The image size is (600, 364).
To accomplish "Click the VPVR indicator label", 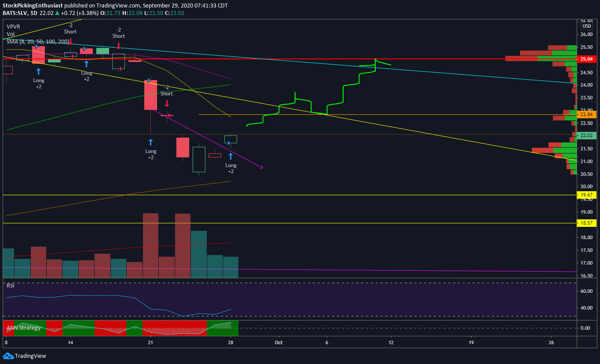I will pos(13,26).
